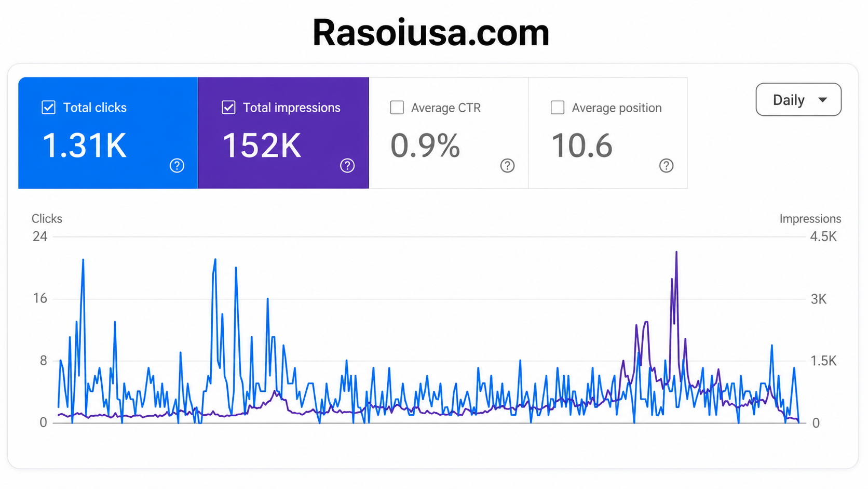Select the Average position 10.6 value
Screen dimensions: 868x489
pyautogui.click(x=582, y=146)
